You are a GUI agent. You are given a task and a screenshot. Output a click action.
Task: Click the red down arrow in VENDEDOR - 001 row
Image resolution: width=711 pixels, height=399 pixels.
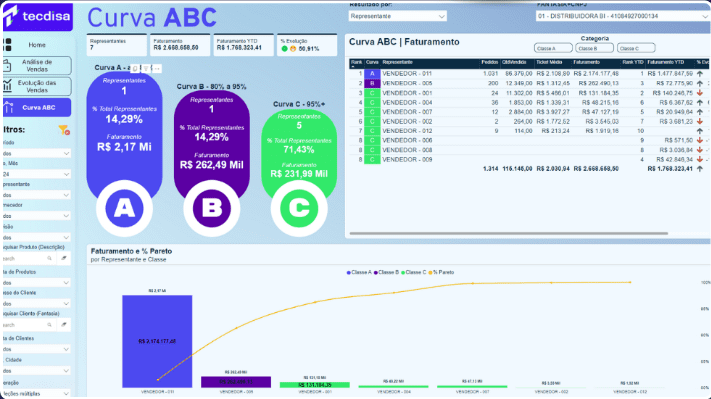click(700, 93)
